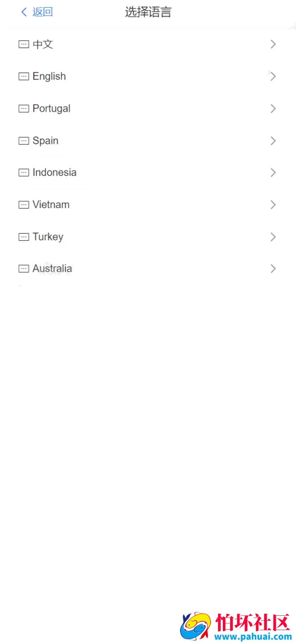Click the keyboard icon beside English

(x=23, y=77)
